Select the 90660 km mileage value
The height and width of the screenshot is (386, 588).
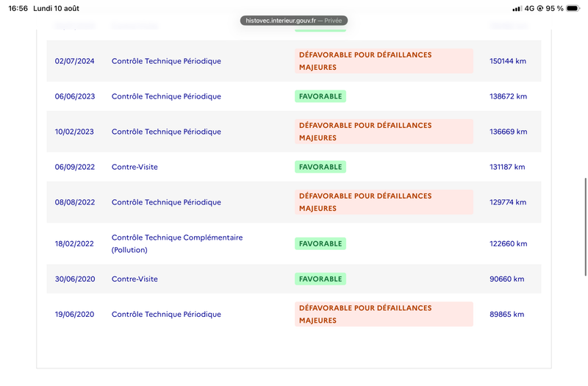(506, 279)
